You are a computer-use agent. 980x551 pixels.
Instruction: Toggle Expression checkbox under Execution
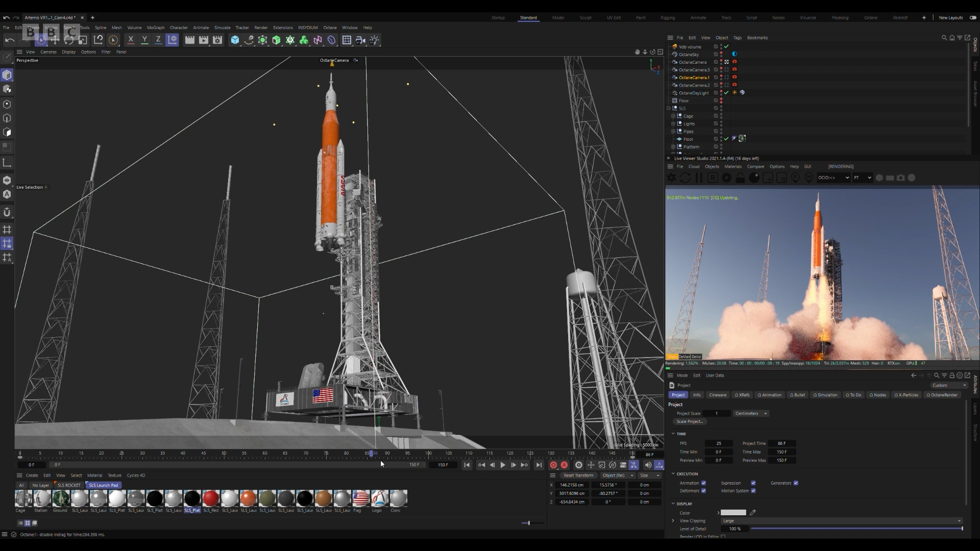[x=753, y=483]
